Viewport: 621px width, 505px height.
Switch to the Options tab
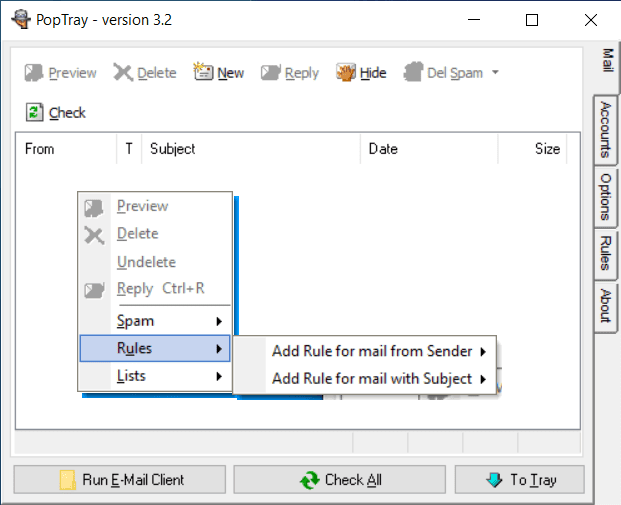[x=606, y=196]
